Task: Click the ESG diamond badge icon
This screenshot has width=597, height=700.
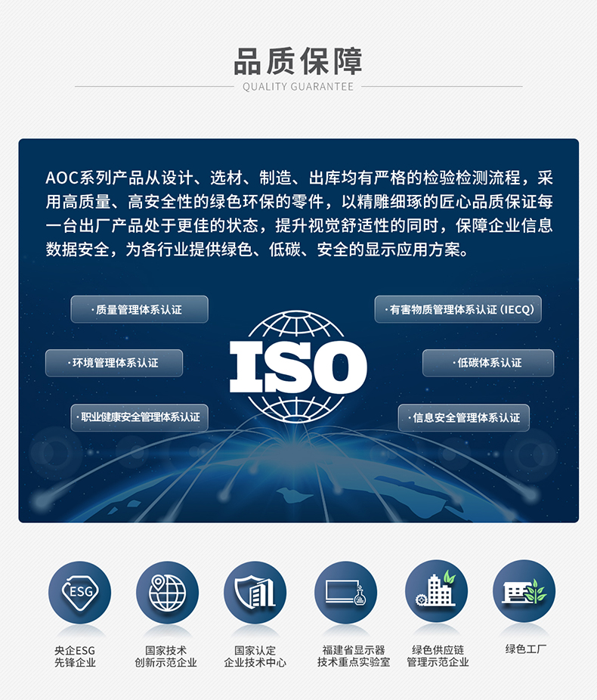Action: coord(79,592)
